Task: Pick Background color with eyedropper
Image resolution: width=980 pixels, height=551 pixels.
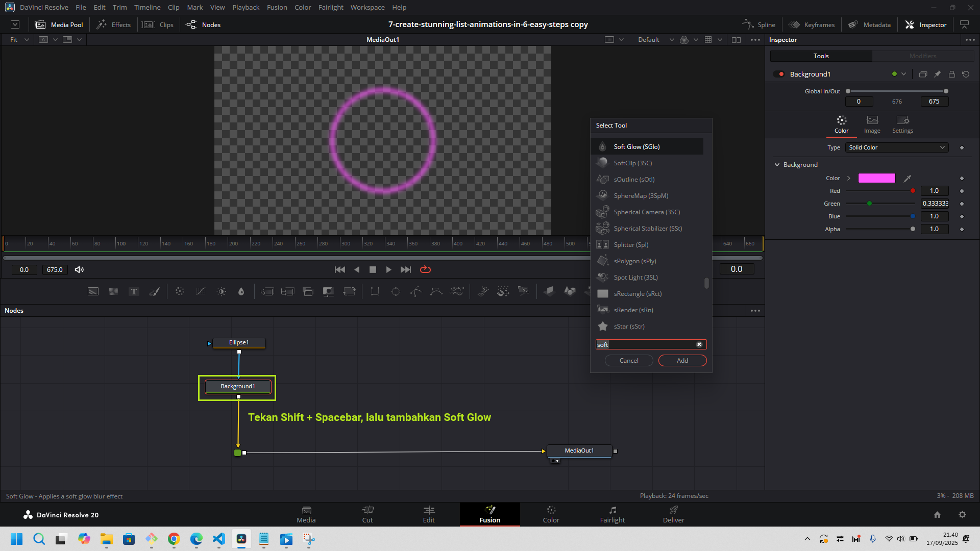Action: 908,178
